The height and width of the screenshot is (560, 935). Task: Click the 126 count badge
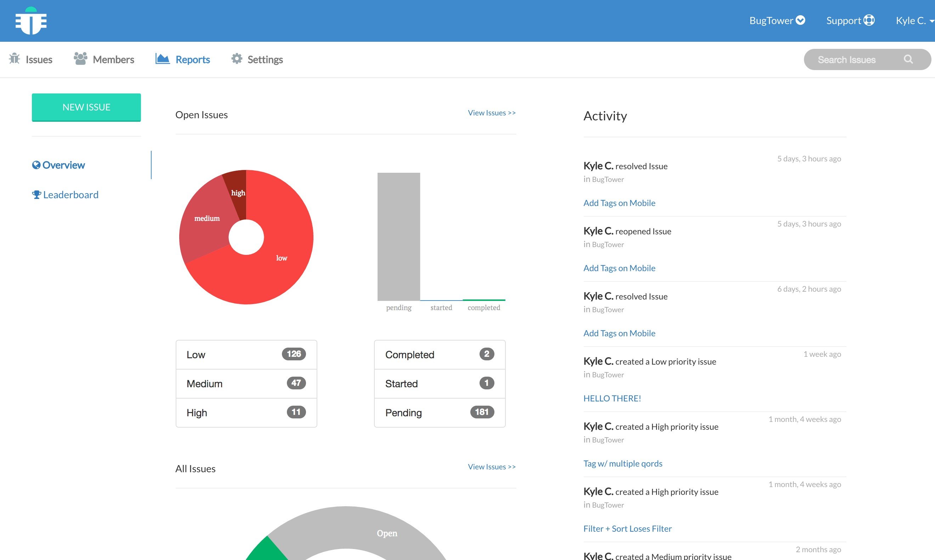tap(294, 354)
